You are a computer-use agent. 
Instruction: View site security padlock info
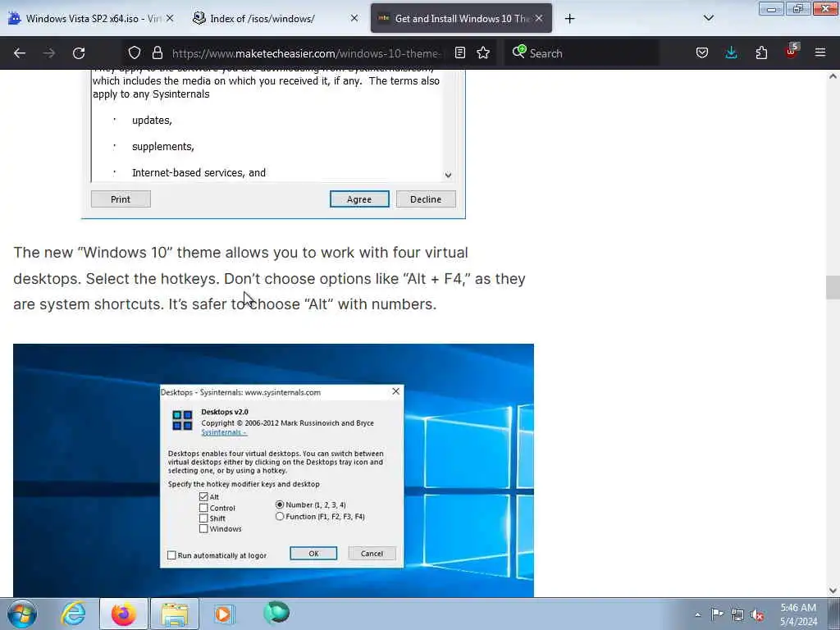click(157, 52)
